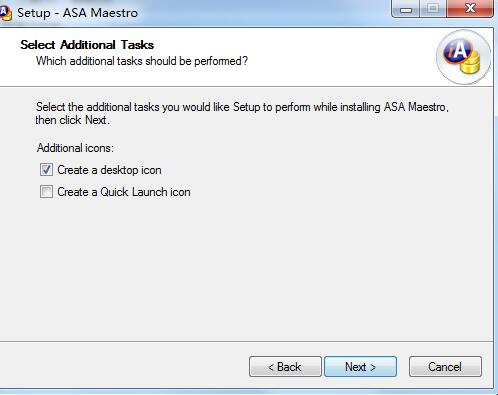Click the 'Additional icons:' group label
This screenshot has width=498, height=395.
coord(75,148)
